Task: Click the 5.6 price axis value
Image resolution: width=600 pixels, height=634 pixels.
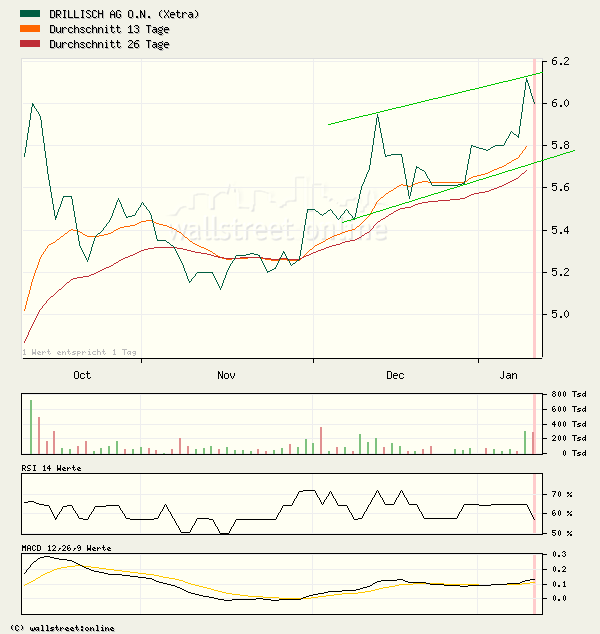Action: 560,187
